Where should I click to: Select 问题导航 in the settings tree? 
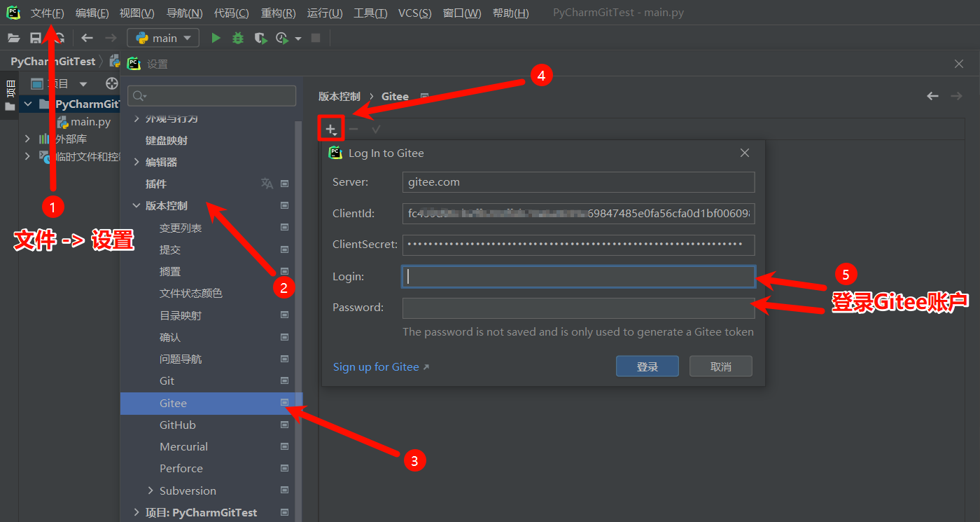pos(181,359)
